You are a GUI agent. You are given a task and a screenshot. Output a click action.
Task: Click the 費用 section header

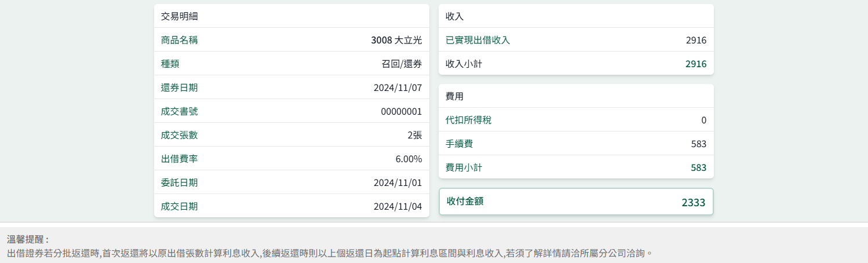coord(454,97)
